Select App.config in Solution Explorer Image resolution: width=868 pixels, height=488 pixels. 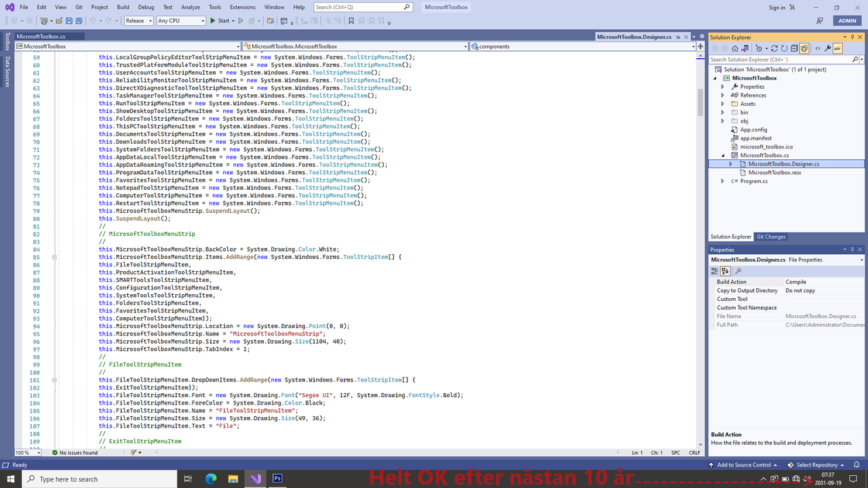pyautogui.click(x=753, y=129)
